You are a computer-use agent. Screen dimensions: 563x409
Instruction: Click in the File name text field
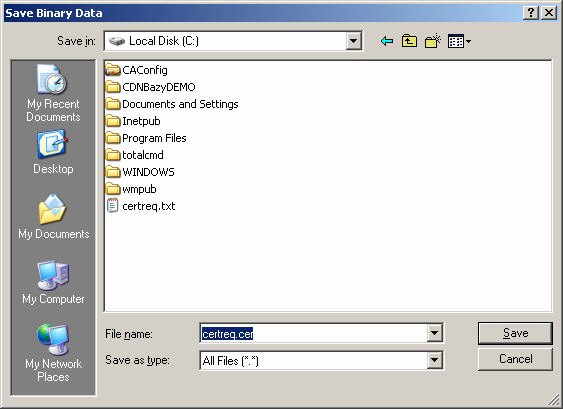pos(313,334)
